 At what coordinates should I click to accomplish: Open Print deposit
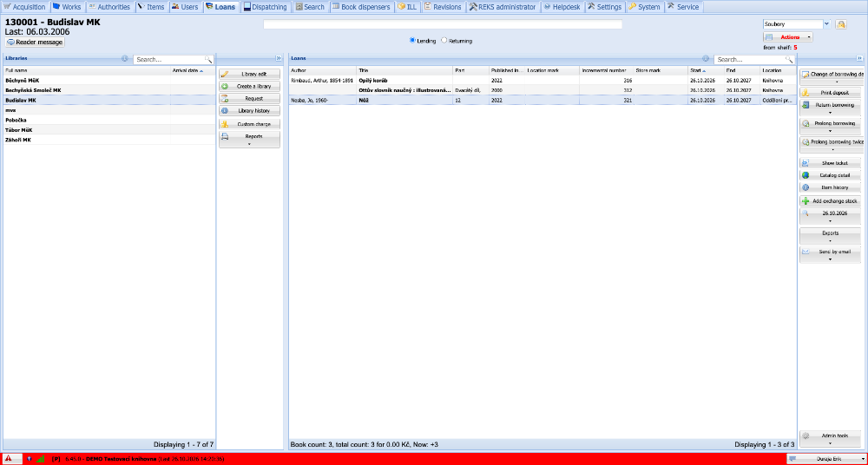pyautogui.click(x=830, y=93)
